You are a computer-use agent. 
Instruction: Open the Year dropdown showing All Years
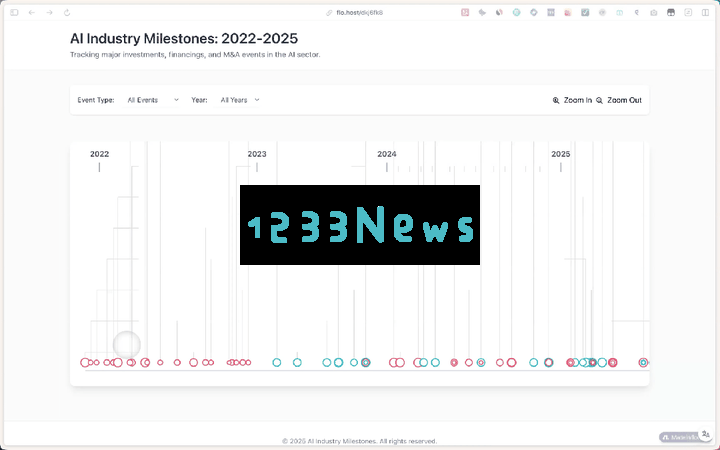point(240,100)
